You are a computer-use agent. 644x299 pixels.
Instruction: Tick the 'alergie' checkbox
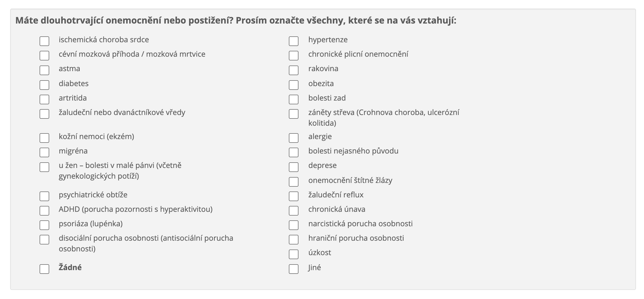(294, 138)
